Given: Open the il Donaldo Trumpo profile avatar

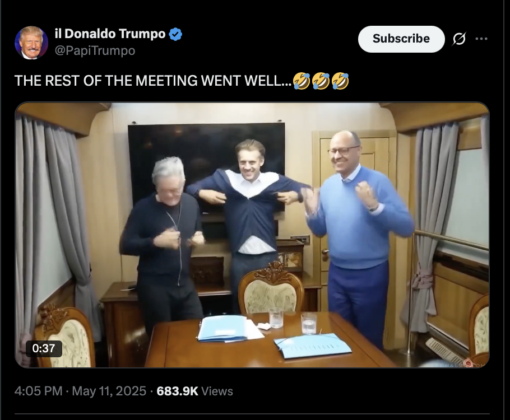Looking at the screenshot, I should click(x=31, y=43).
